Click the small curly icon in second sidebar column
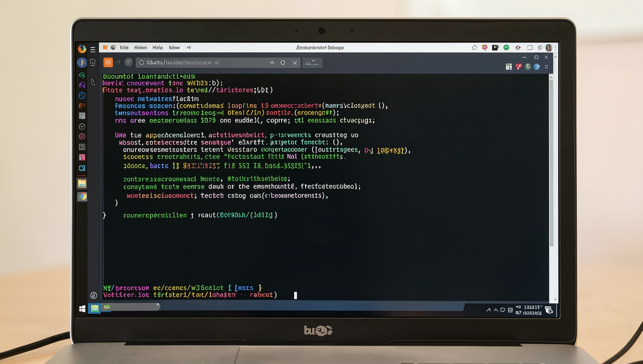This screenshot has height=364, width=643. pos(93,82)
